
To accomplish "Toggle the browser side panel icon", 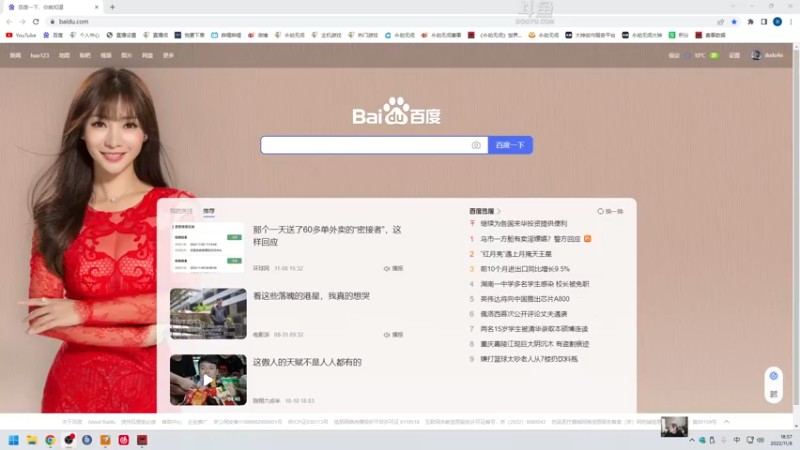I will tap(764, 21).
